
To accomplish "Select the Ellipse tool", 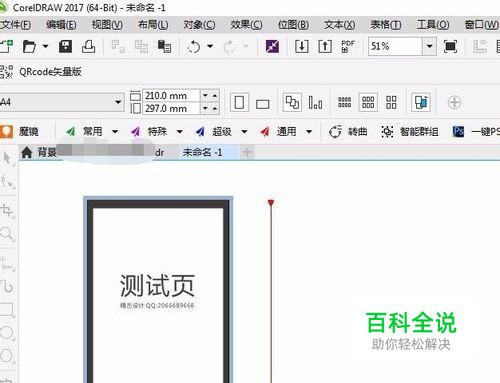I will pos(7,332).
